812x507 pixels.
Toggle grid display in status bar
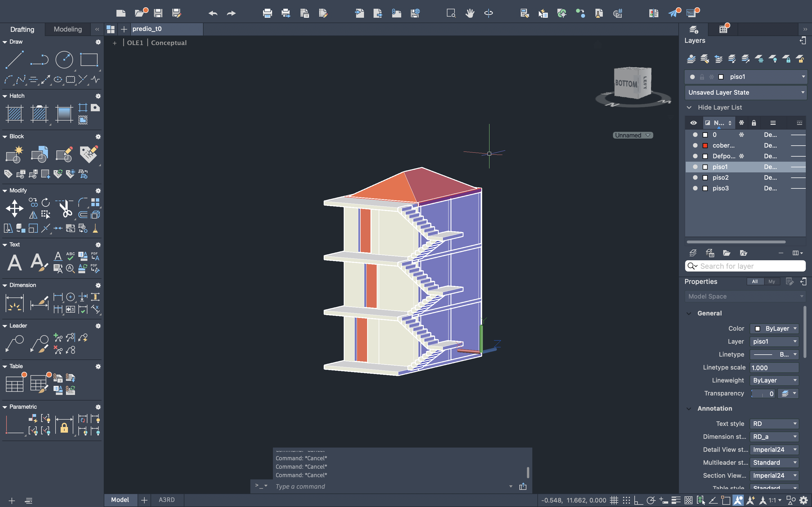click(x=614, y=500)
